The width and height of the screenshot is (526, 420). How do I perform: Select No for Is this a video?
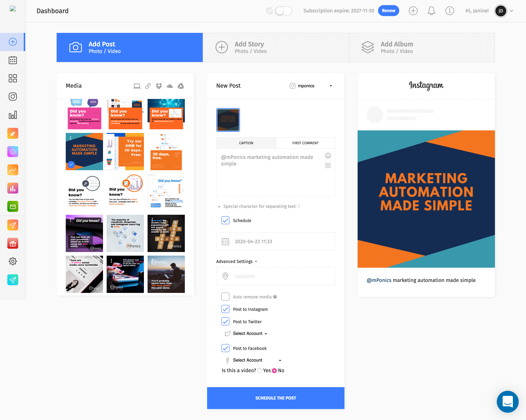[275, 371]
